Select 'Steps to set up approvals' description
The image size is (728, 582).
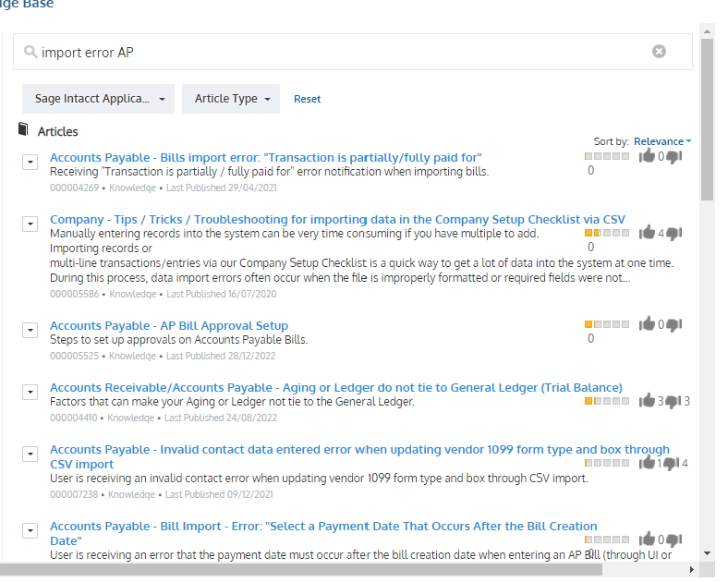[178, 340]
